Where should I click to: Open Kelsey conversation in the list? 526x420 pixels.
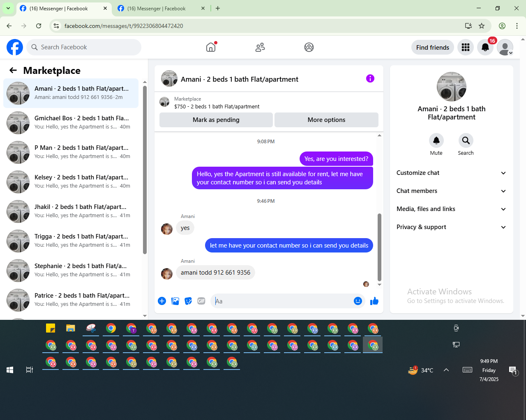(x=71, y=181)
